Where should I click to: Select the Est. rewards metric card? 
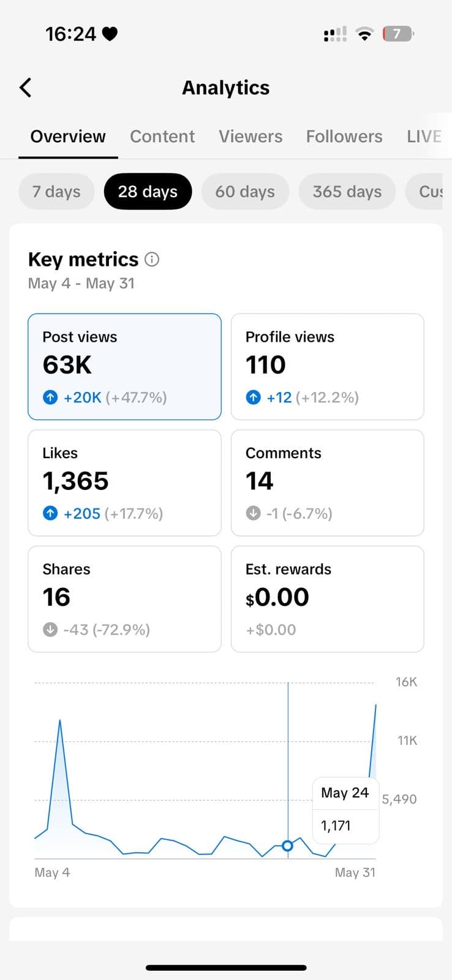(328, 599)
